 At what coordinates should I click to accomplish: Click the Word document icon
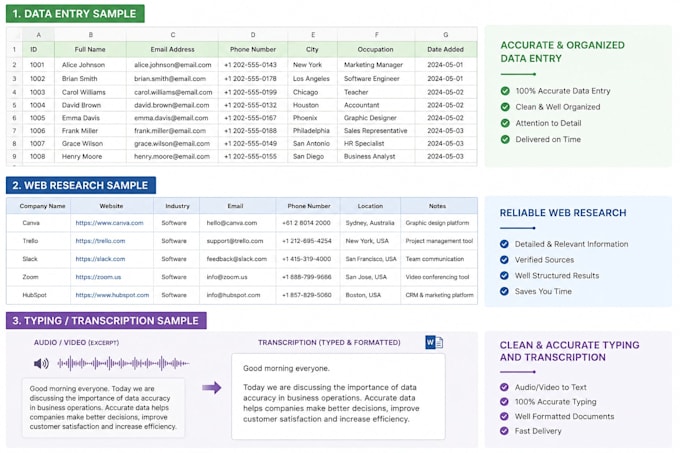click(434, 342)
